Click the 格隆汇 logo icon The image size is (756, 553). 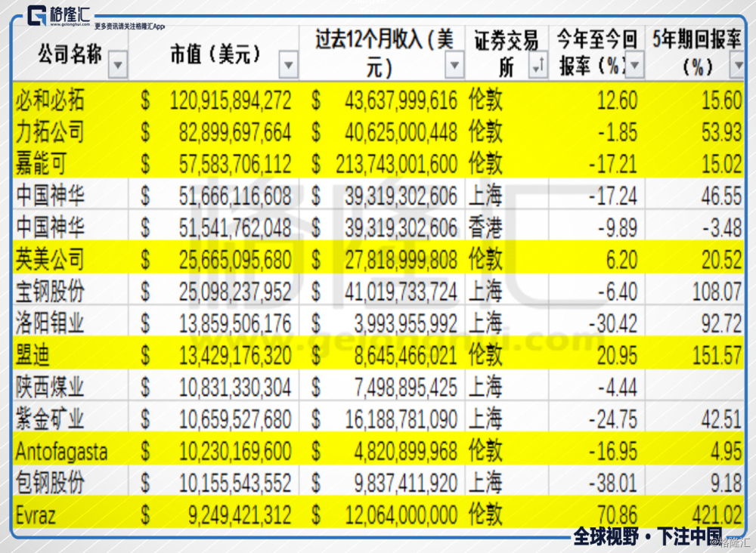[x=36, y=15]
